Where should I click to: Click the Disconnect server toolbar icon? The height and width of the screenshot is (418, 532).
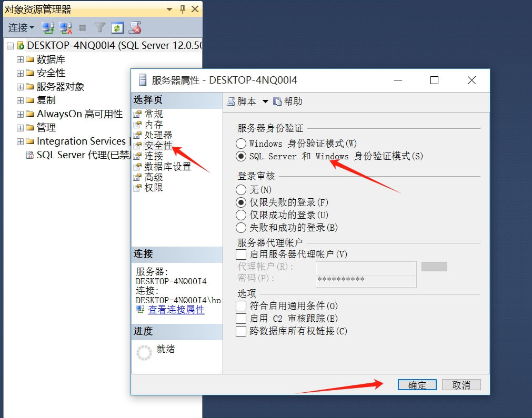(x=65, y=28)
